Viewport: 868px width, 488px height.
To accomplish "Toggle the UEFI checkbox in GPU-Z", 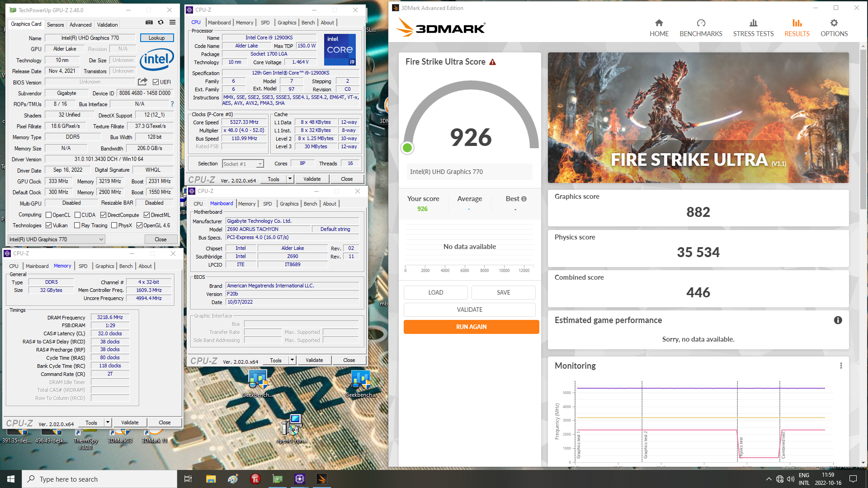I will 156,82.
